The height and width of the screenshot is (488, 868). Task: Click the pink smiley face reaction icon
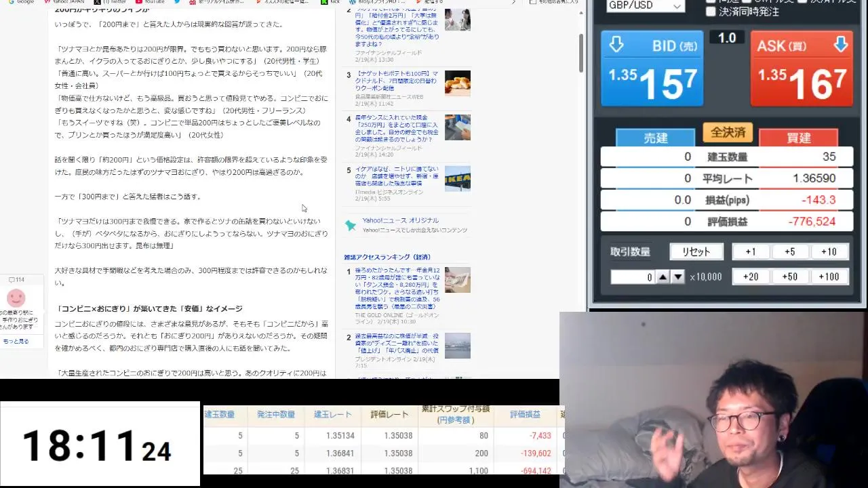click(16, 298)
